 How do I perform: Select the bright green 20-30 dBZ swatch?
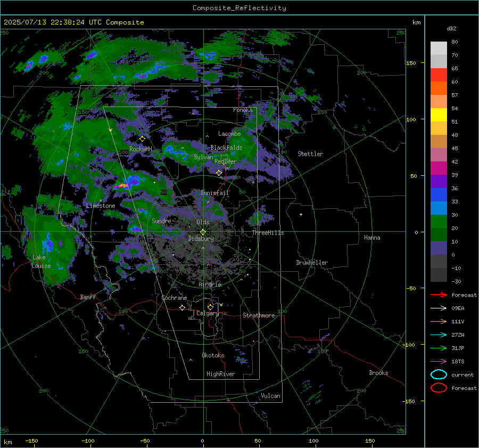point(439,222)
